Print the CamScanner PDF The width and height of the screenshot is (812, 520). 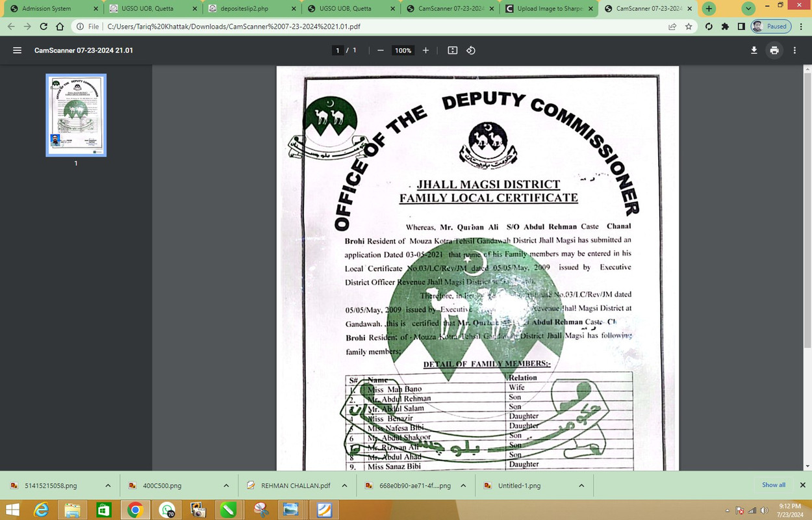click(774, 50)
